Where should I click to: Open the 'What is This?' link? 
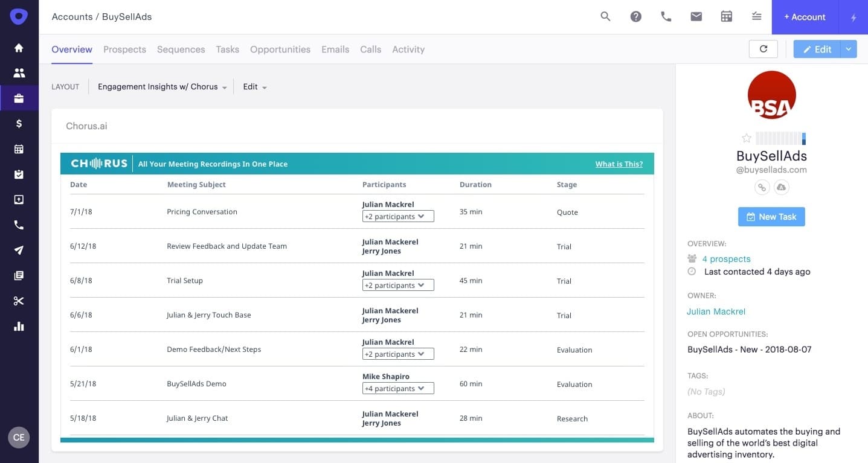[619, 164]
